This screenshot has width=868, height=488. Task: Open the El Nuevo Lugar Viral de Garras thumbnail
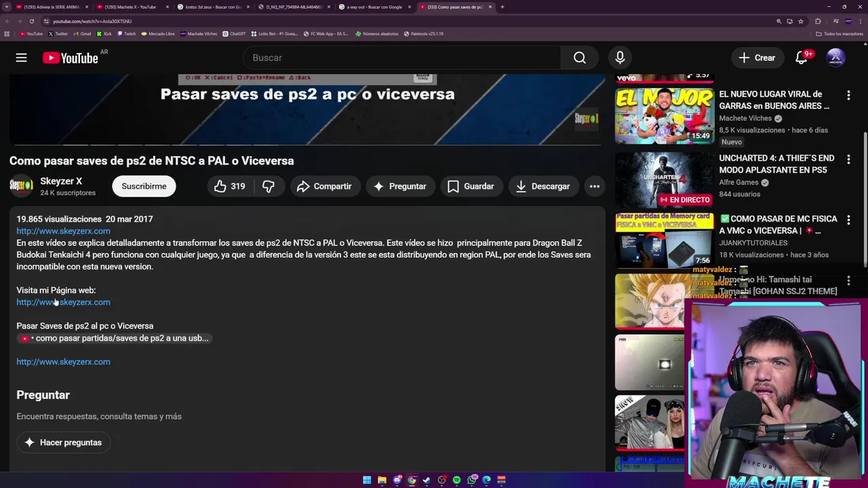click(665, 115)
